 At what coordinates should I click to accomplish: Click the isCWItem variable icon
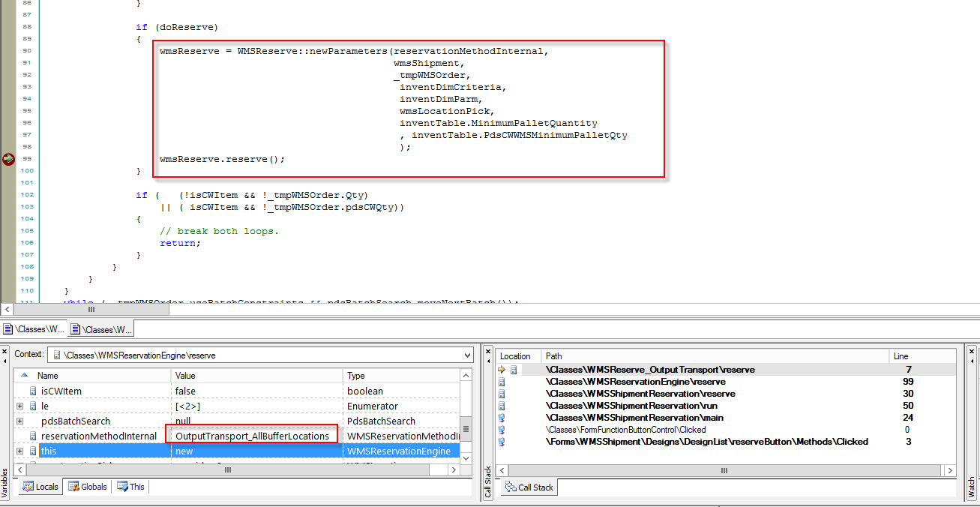click(33, 391)
